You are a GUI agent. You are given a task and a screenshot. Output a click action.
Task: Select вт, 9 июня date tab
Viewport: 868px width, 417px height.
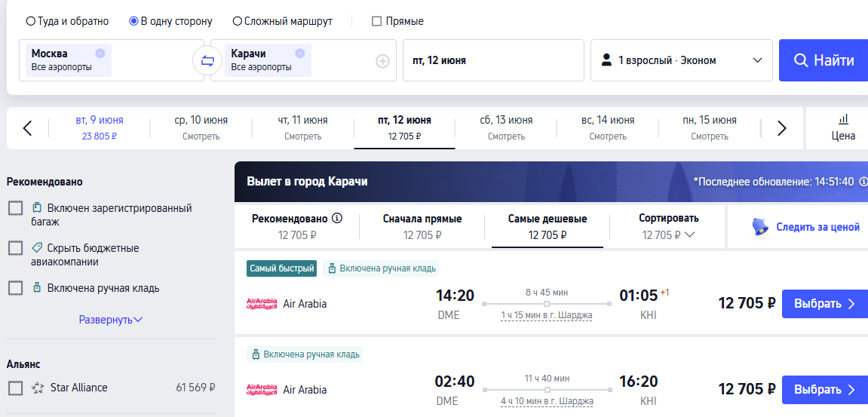tap(99, 127)
